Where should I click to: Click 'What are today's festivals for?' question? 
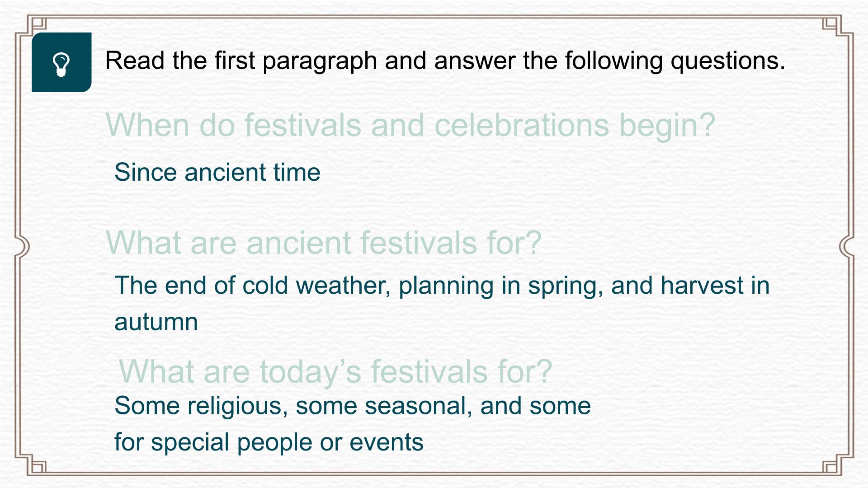(335, 372)
